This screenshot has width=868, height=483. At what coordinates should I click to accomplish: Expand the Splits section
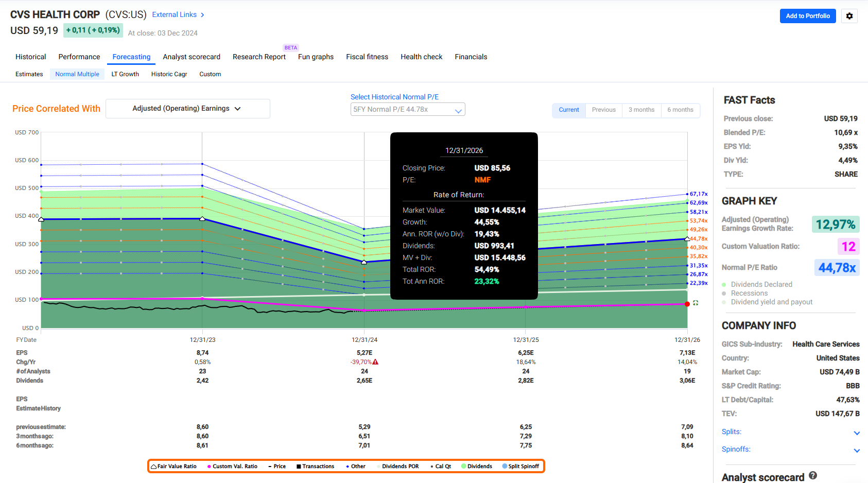click(857, 433)
